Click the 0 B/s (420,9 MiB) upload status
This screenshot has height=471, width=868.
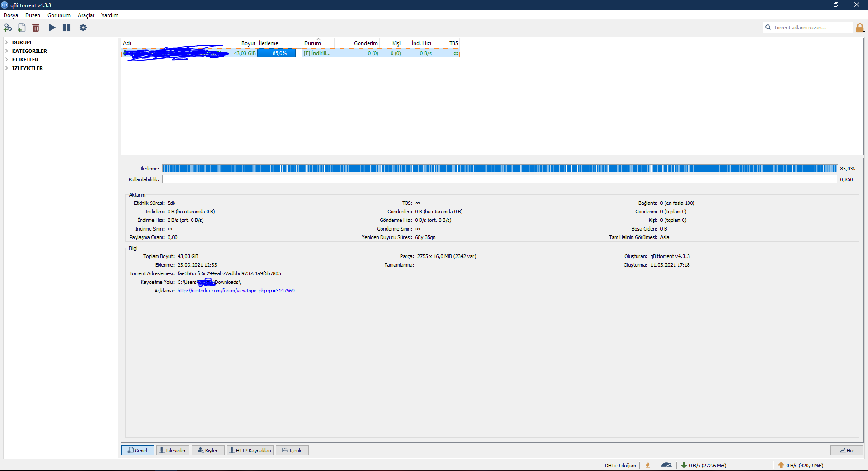805,466
